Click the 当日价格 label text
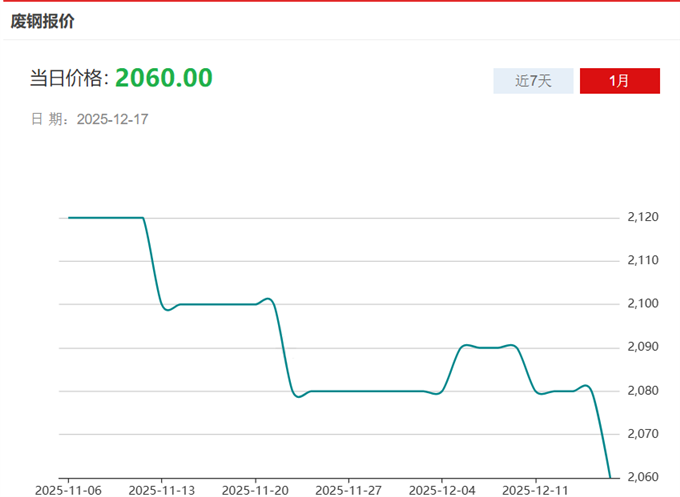This screenshot has height=497, width=680. 69,79
